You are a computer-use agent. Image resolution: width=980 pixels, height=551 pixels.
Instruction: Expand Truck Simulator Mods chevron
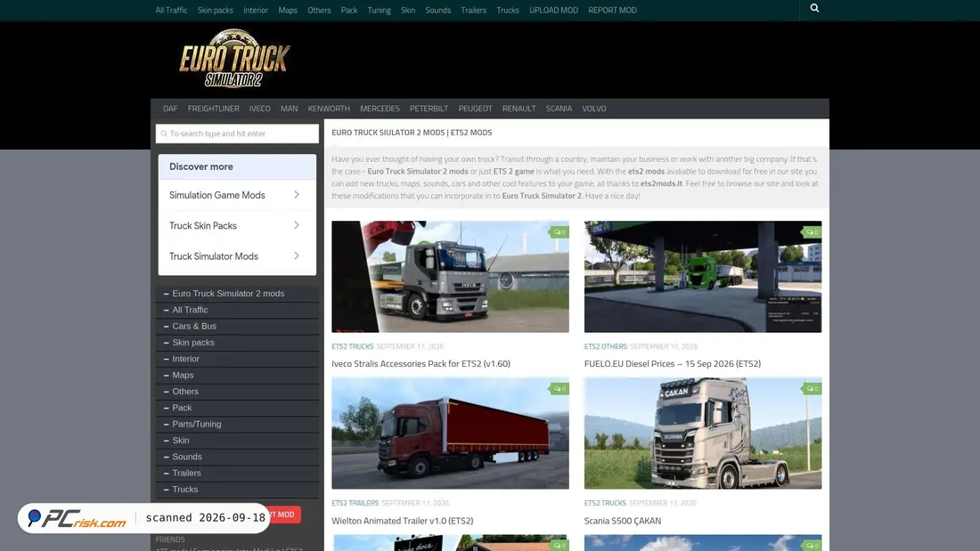click(x=297, y=256)
